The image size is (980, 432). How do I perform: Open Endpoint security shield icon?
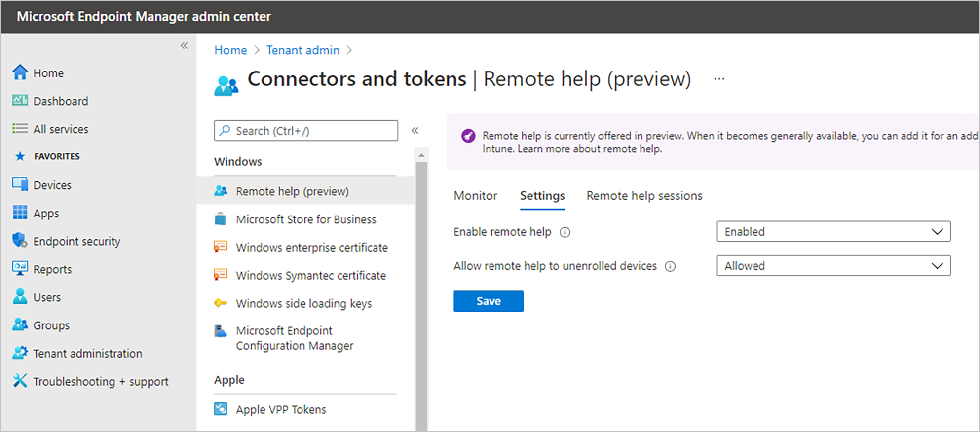[20, 241]
